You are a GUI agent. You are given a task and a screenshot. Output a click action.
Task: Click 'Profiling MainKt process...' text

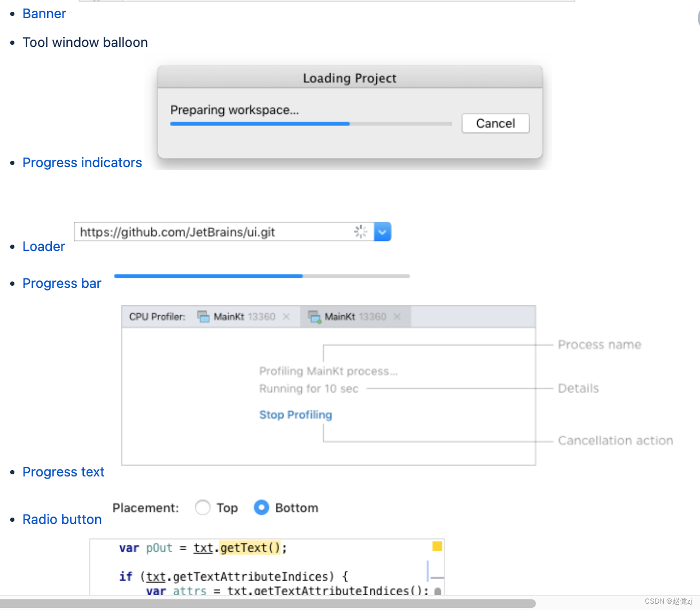(328, 371)
